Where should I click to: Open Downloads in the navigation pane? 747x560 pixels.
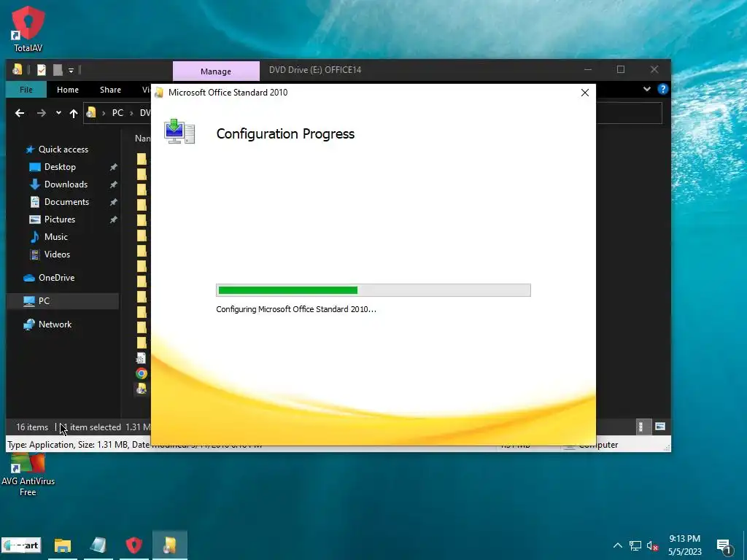point(66,184)
